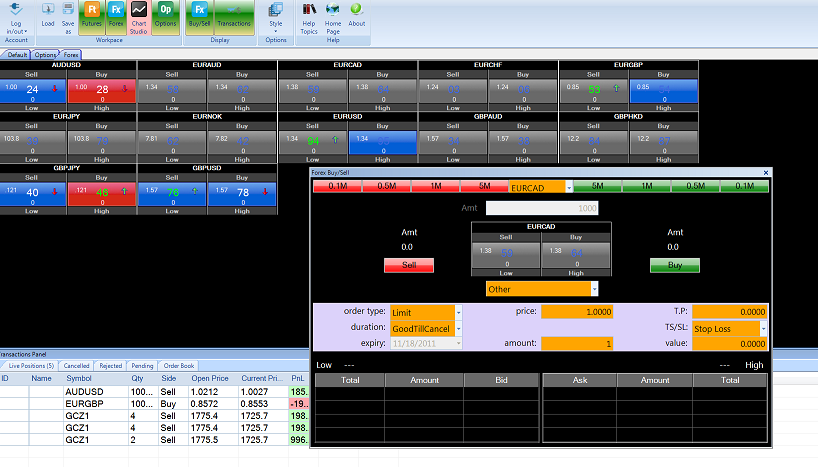Select the EURGBP position row

click(154, 403)
